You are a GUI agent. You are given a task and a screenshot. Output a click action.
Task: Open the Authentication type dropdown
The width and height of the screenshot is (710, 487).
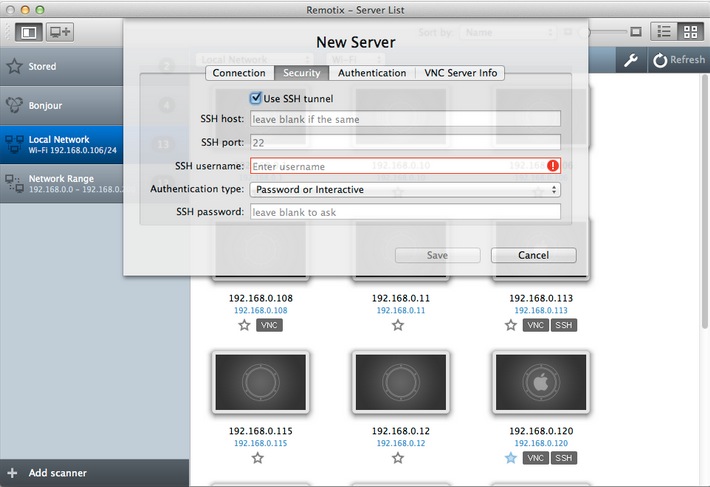click(405, 189)
